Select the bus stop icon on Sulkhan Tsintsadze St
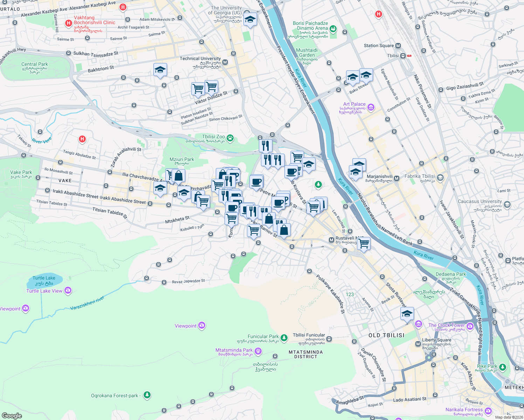Viewport: 524px width, 420px height. pyautogui.click(x=69, y=53)
